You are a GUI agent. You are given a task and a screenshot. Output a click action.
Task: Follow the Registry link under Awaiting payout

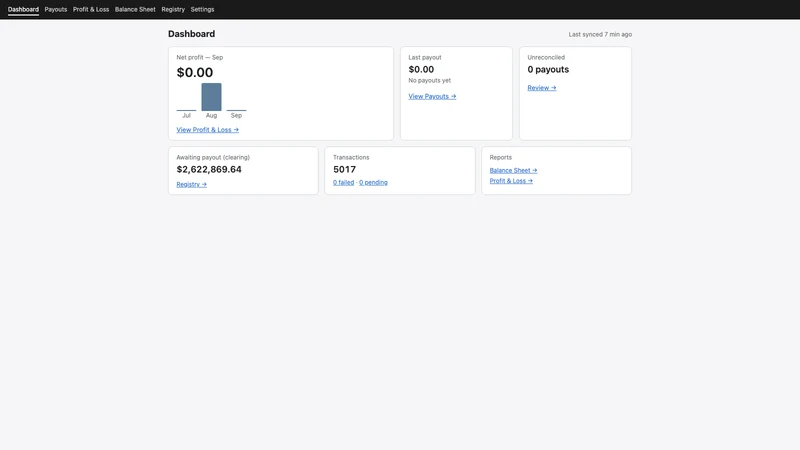coord(191,184)
